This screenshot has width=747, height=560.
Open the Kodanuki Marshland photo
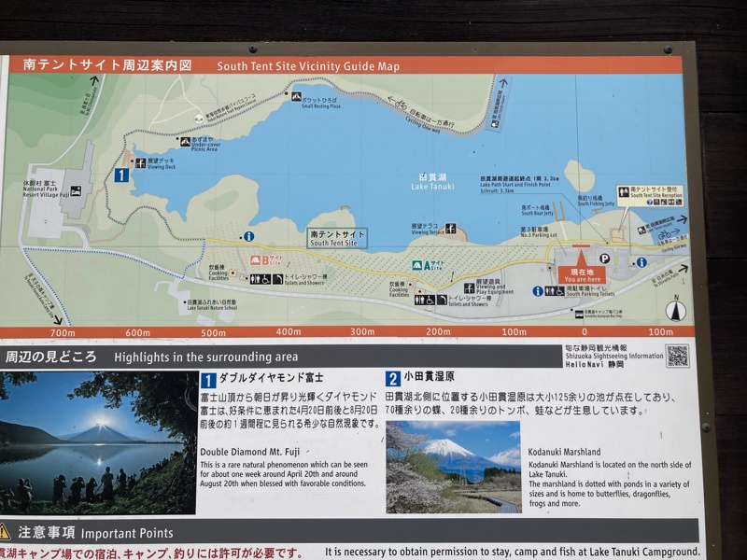454,467
